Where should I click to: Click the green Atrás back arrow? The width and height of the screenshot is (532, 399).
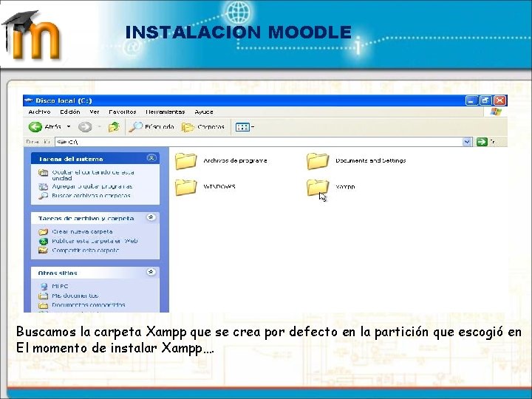point(35,127)
